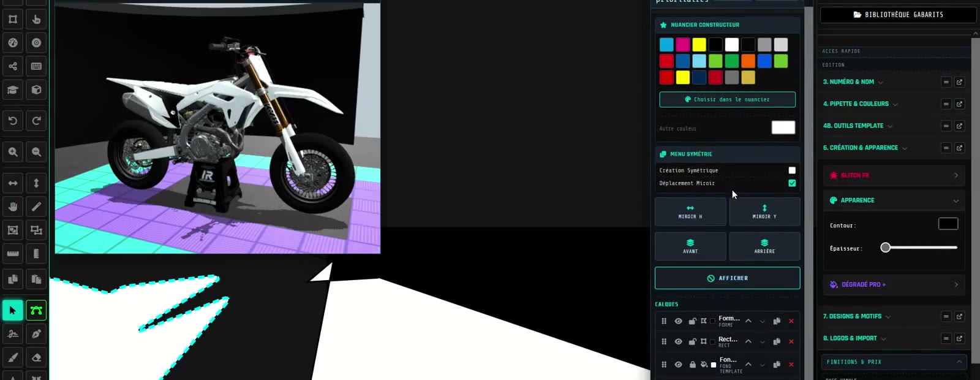This screenshot has height=380, width=980.
Task: Hide the Rect layer via eye icon
Action: (678, 341)
